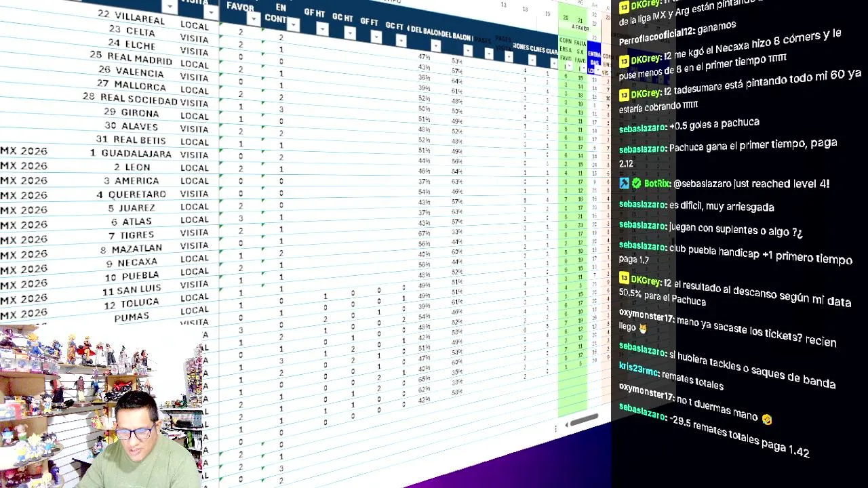The height and width of the screenshot is (488, 868).
Task: Click BotRix's green verified checkmark badge
Action: (636, 183)
